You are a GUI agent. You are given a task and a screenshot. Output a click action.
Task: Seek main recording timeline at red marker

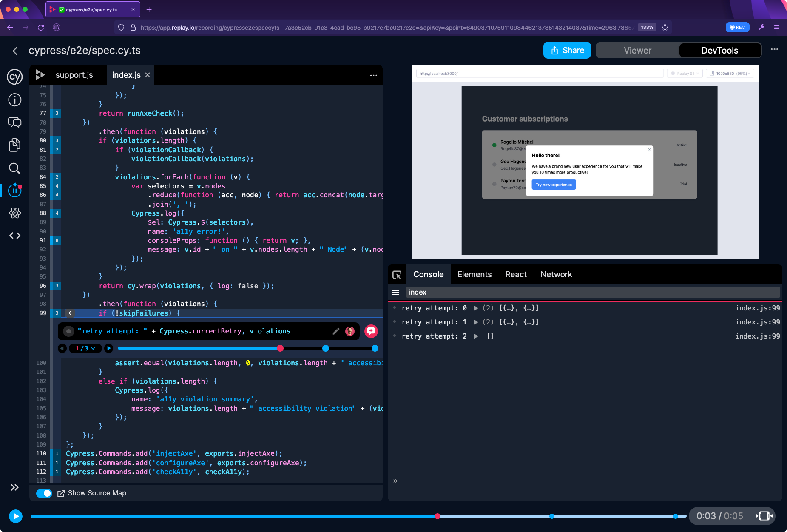tap(438, 516)
